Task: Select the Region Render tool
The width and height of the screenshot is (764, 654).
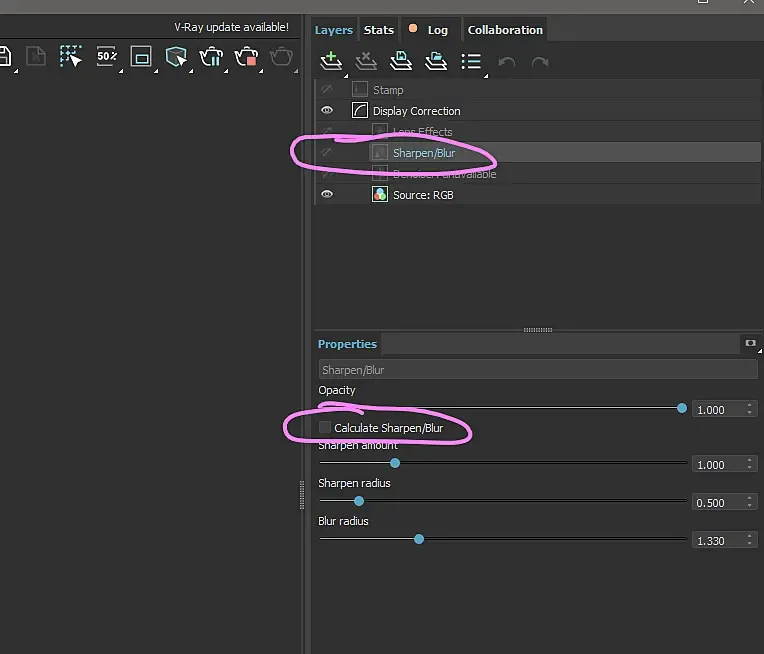Action: click(70, 57)
